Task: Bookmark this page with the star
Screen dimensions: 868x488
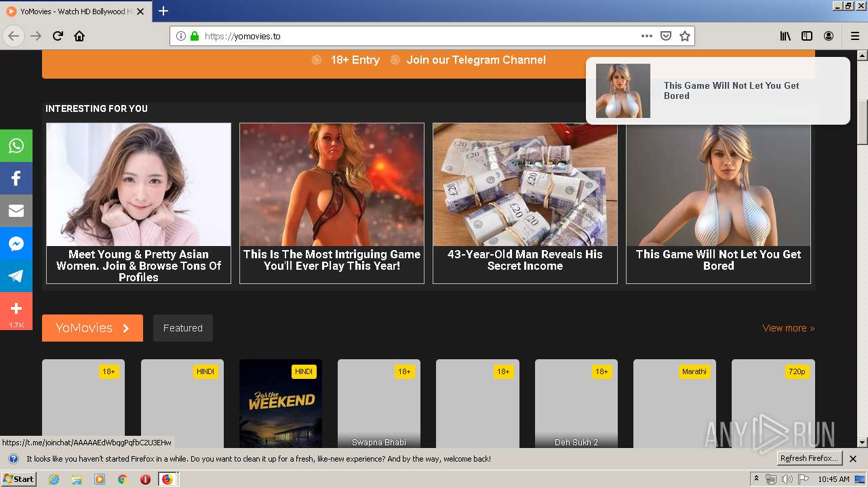Action: pos(685,36)
